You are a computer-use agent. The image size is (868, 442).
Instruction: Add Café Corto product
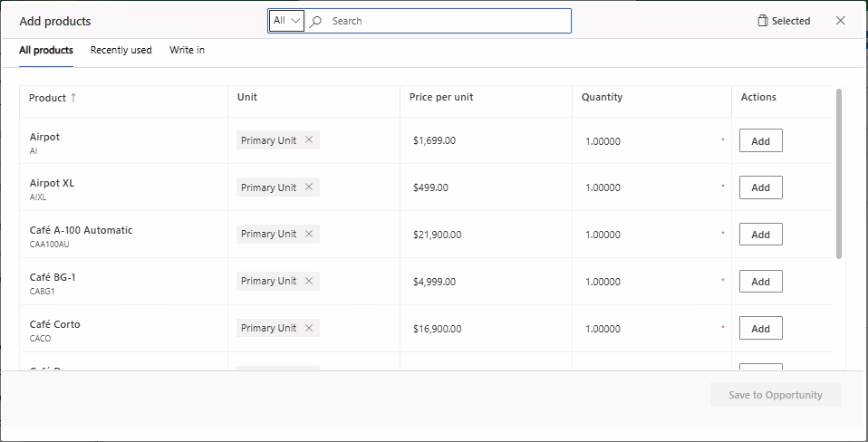760,328
